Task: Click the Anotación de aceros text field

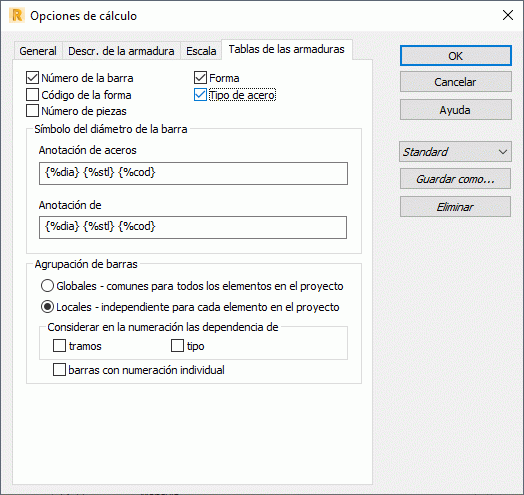Action: pos(193,173)
